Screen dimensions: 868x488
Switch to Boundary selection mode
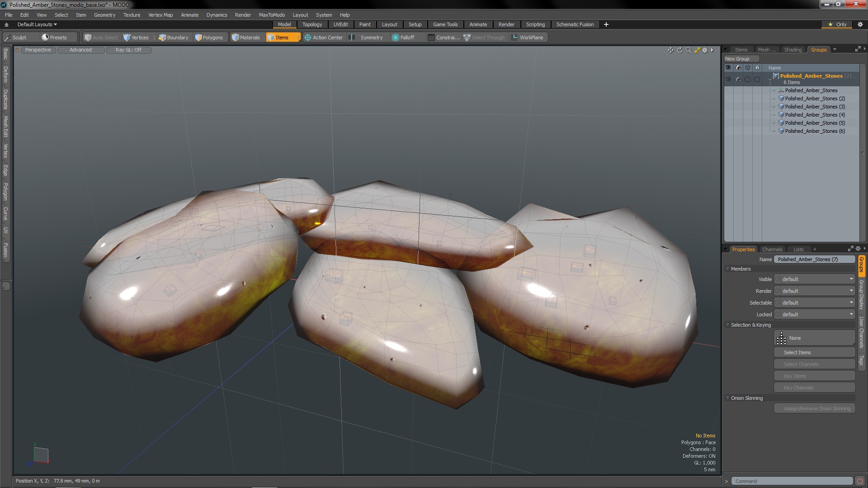coord(174,38)
